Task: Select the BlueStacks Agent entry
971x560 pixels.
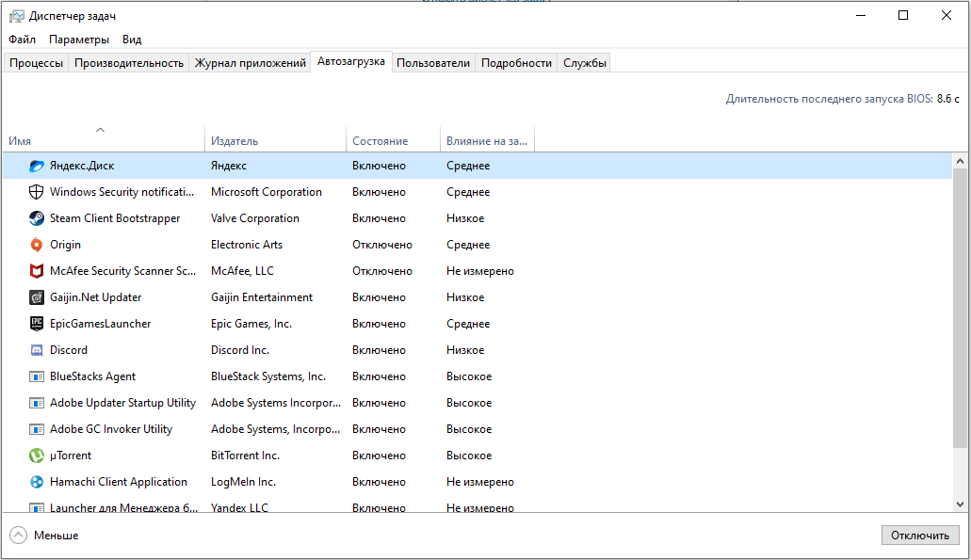Action: tap(92, 376)
